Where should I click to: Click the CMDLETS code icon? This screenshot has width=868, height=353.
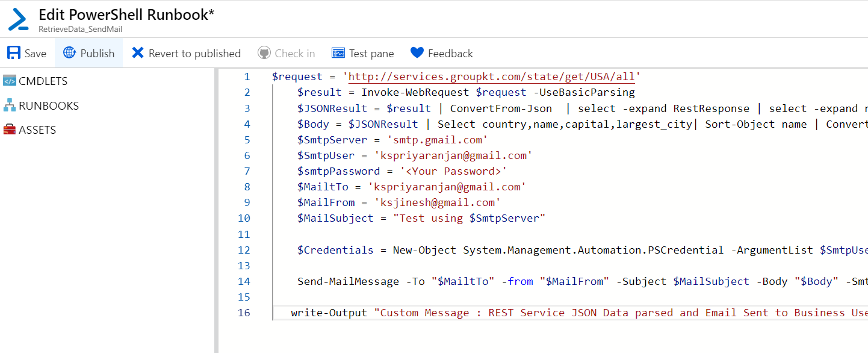tap(10, 81)
